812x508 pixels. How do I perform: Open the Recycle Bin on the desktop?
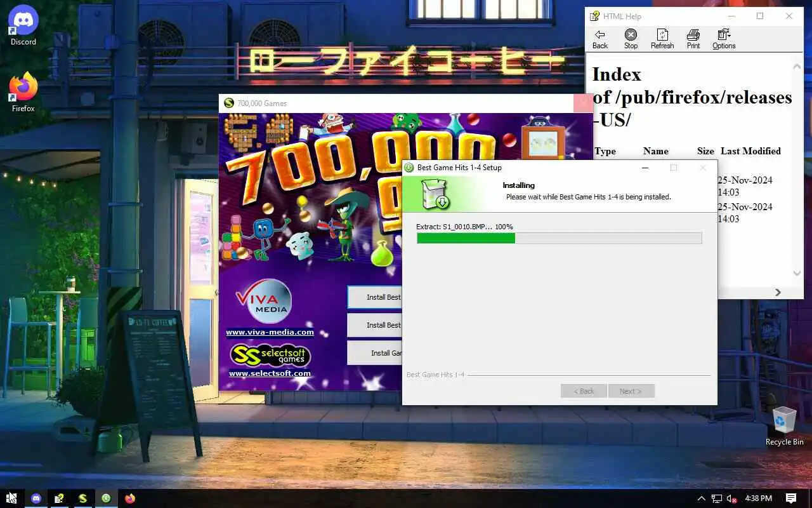point(785,425)
